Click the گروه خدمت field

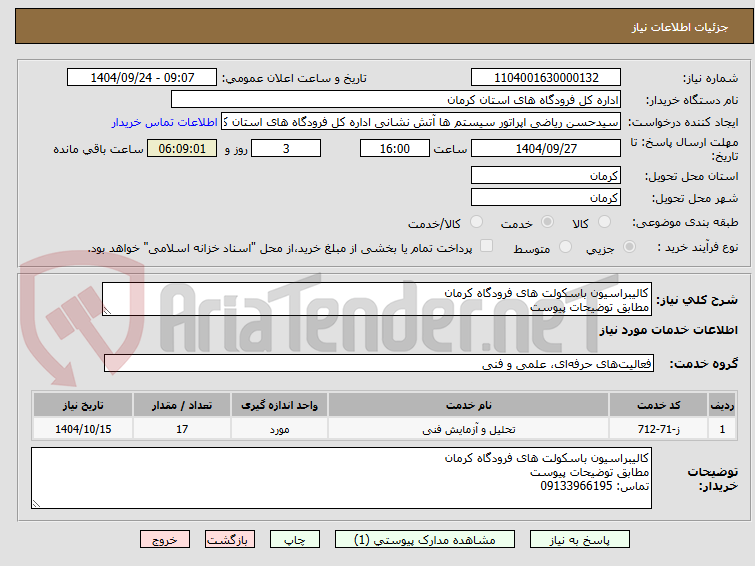pos(379,363)
